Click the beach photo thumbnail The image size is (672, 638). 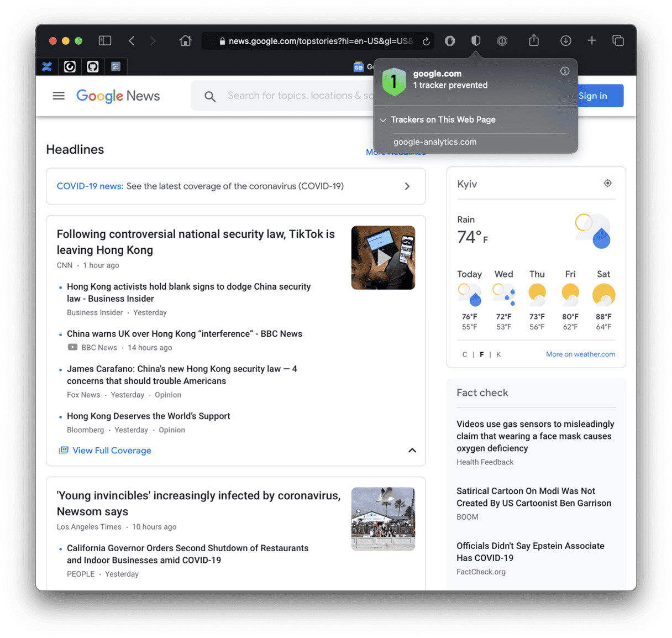(x=383, y=519)
